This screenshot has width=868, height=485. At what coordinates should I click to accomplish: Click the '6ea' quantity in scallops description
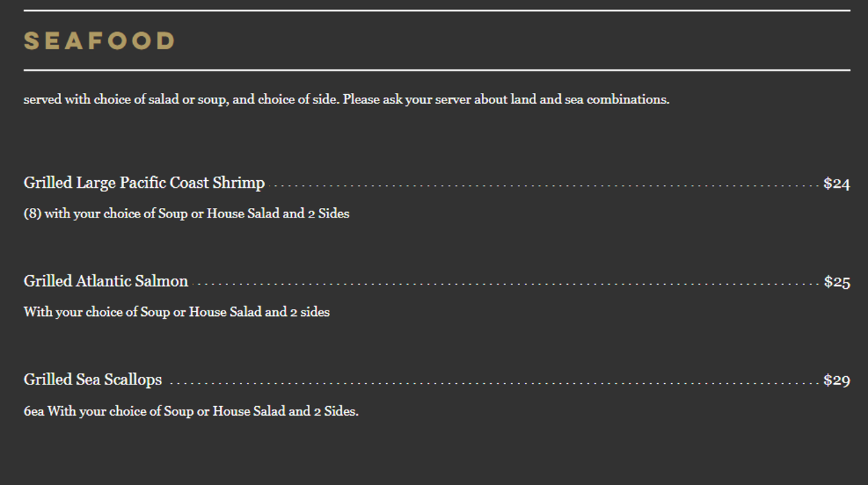pyautogui.click(x=34, y=412)
